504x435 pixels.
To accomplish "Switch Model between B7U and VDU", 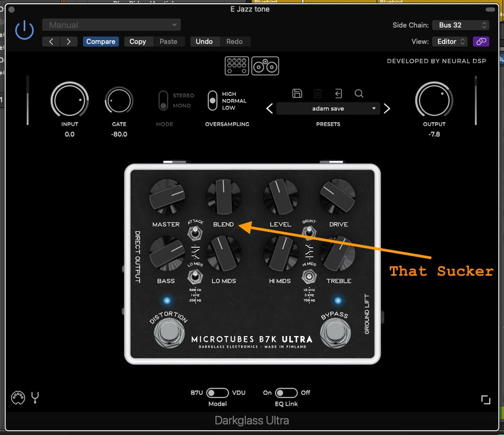I will (x=217, y=393).
